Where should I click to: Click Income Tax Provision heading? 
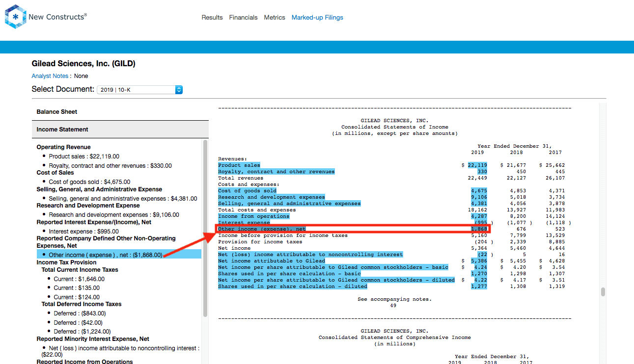click(66, 262)
